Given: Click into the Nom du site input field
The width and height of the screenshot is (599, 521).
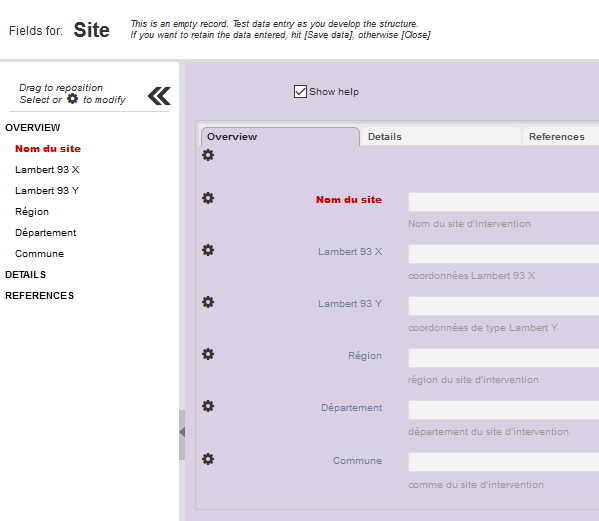Looking at the screenshot, I should click(x=503, y=202).
